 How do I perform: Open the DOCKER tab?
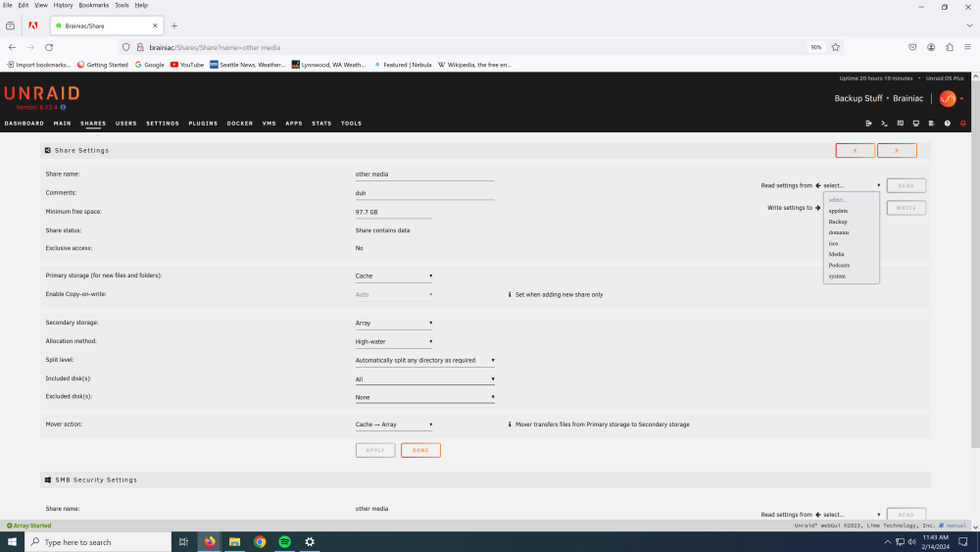tap(240, 124)
